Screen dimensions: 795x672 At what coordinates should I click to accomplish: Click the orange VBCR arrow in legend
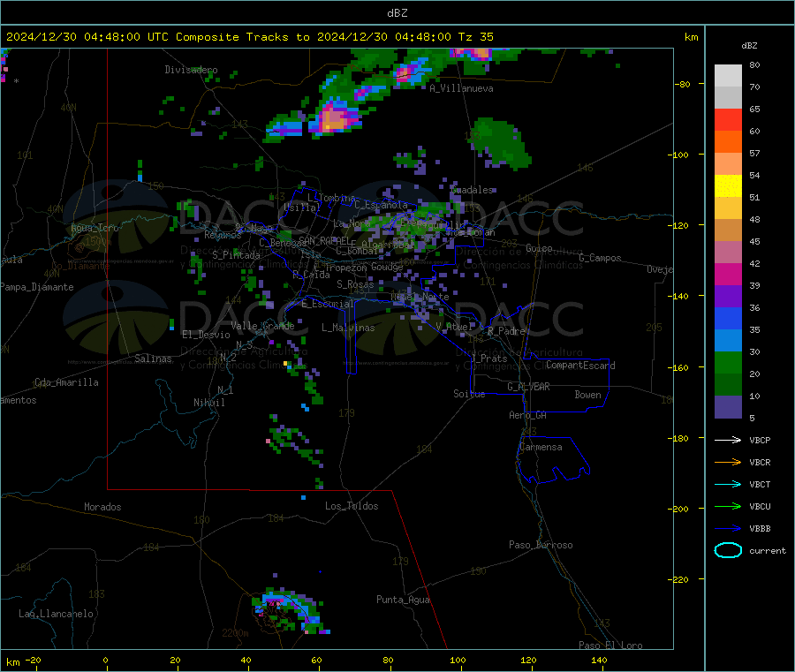coord(728,462)
